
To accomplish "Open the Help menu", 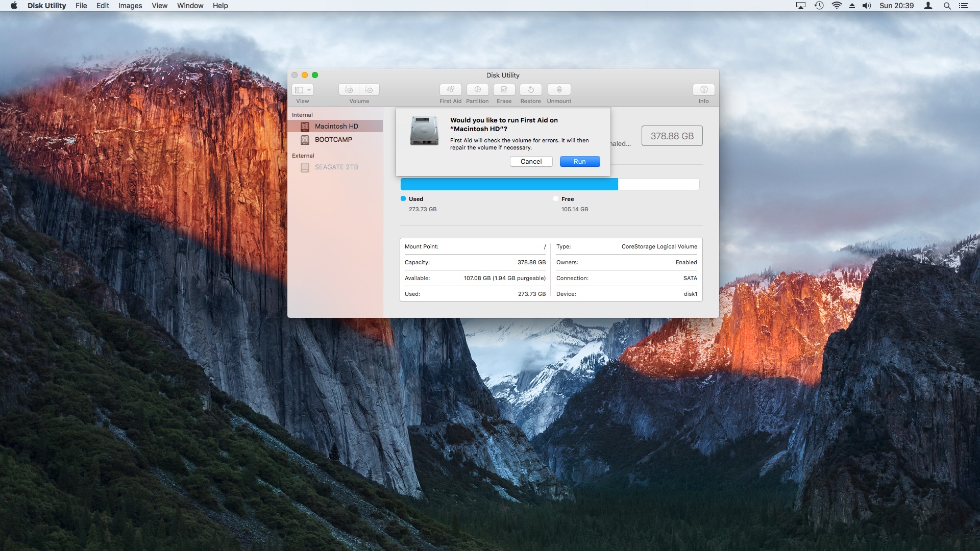I will (220, 6).
